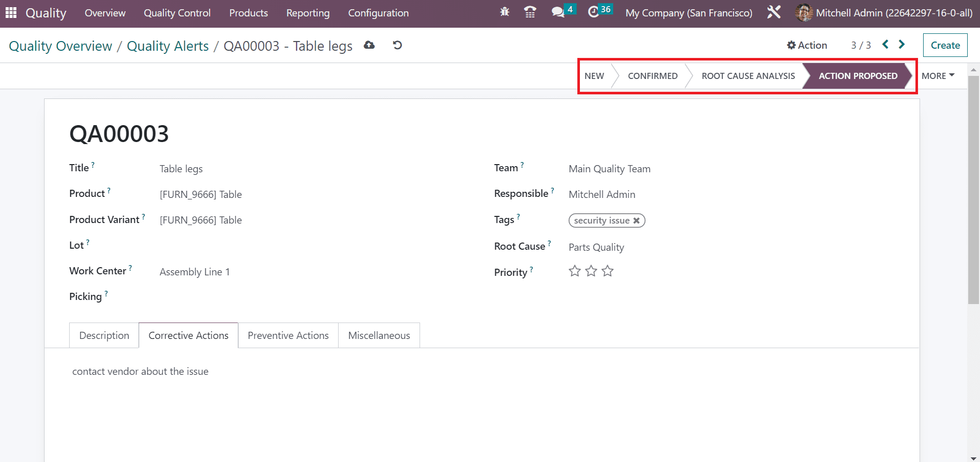The image size is (980, 462).
Task: Show Product Variant help tooltip
Action: (x=143, y=217)
